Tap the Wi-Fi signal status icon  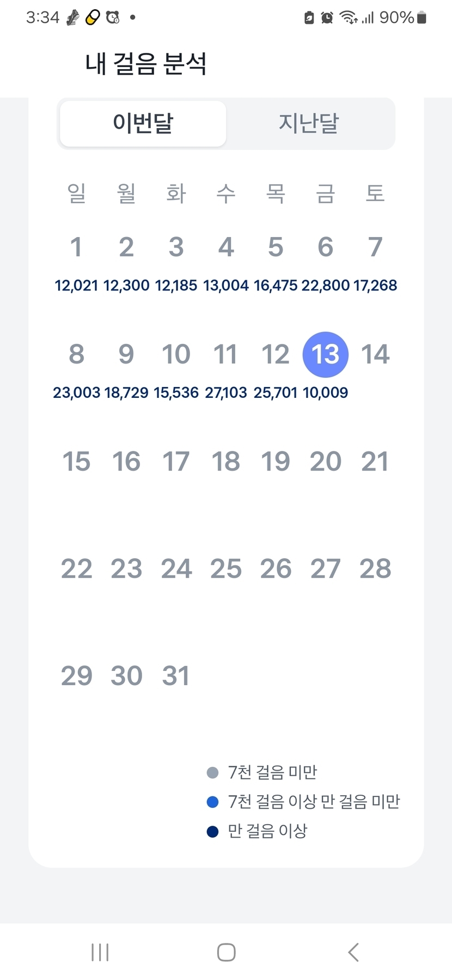pos(348,18)
